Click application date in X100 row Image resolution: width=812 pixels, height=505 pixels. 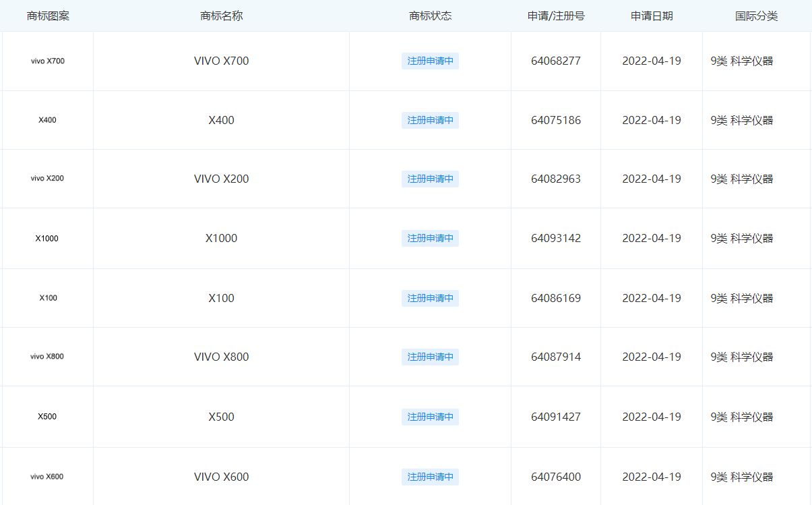click(x=652, y=298)
